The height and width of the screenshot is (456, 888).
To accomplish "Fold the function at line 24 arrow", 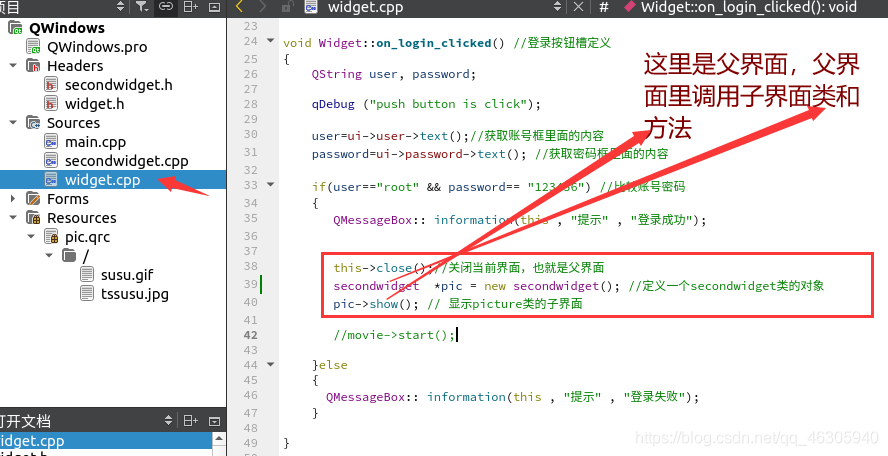I will [x=270, y=41].
